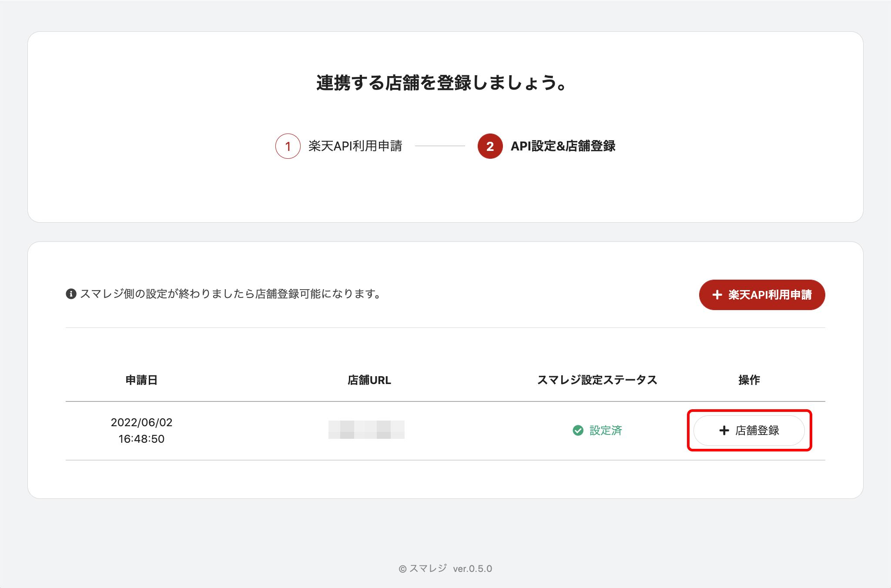Click the step 1 circle icon
891x588 pixels.
[x=288, y=146]
